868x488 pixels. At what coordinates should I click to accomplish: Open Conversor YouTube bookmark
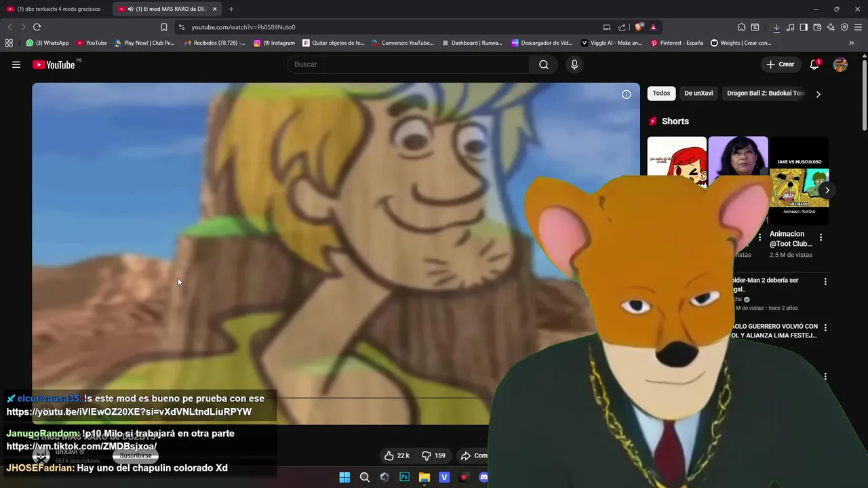tap(403, 43)
